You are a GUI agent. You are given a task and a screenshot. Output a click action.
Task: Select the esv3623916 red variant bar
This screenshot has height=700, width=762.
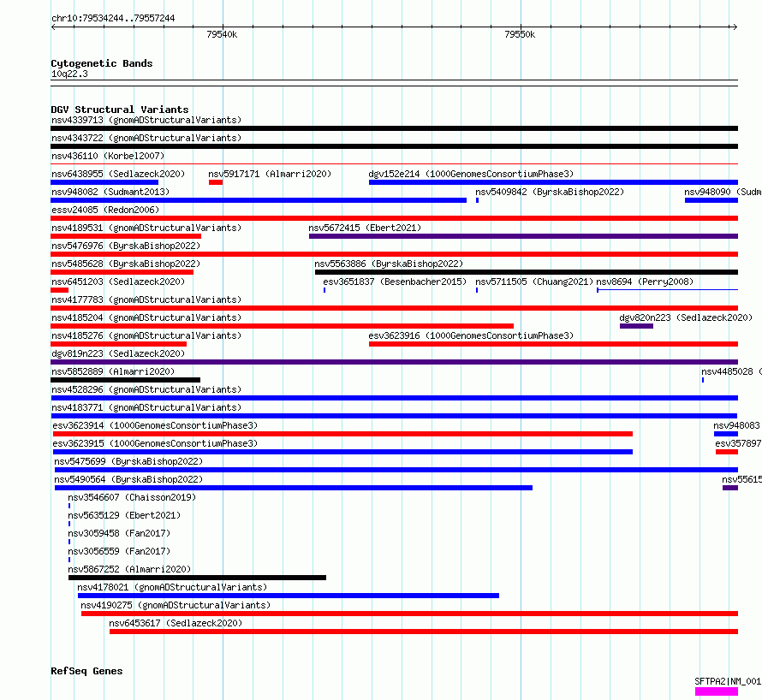tap(553, 344)
